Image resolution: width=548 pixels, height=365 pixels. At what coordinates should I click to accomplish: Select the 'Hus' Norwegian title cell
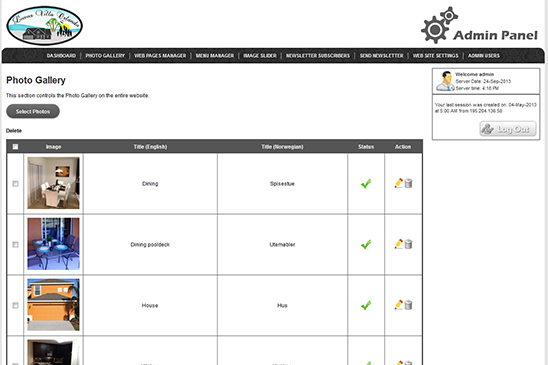click(x=282, y=305)
